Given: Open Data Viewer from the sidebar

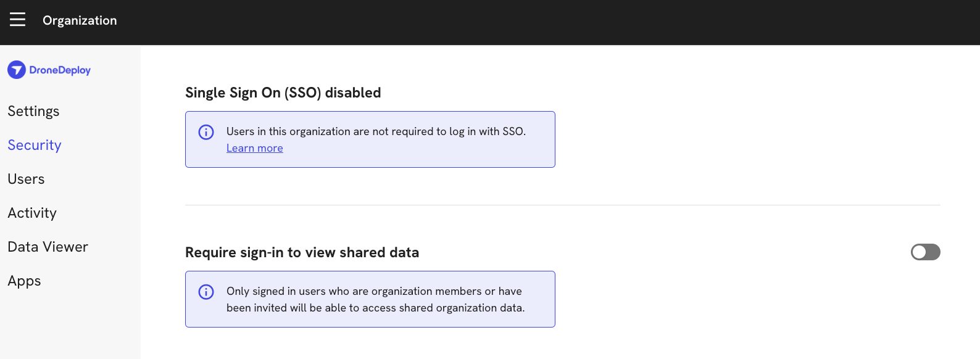Looking at the screenshot, I should coord(48,247).
